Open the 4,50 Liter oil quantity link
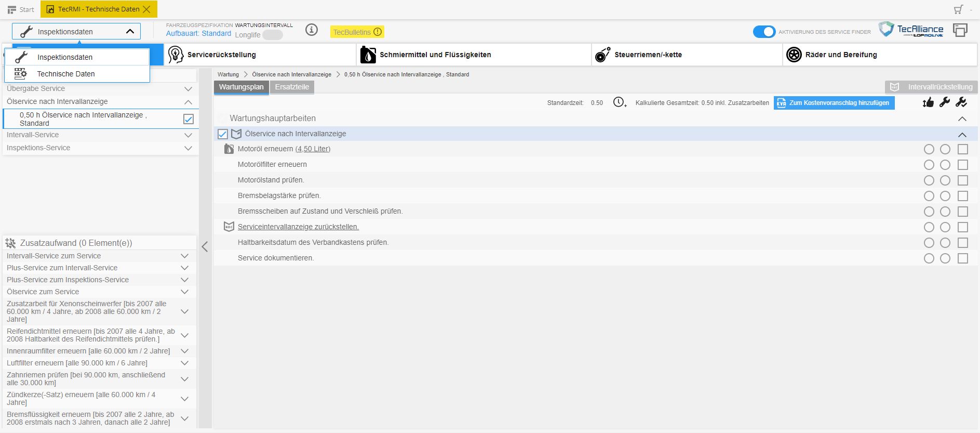Image resolution: width=980 pixels, height=433 pixels. (313, 149)
